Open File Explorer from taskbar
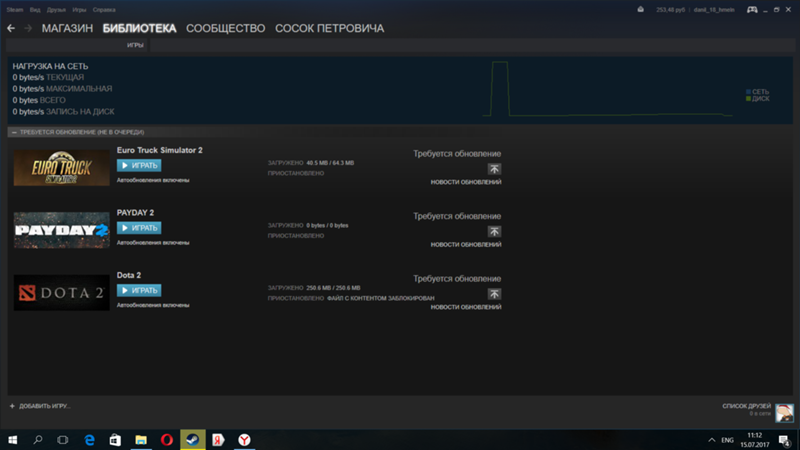The width and height of the screenshot is (800, 450). tap(141, 440)
